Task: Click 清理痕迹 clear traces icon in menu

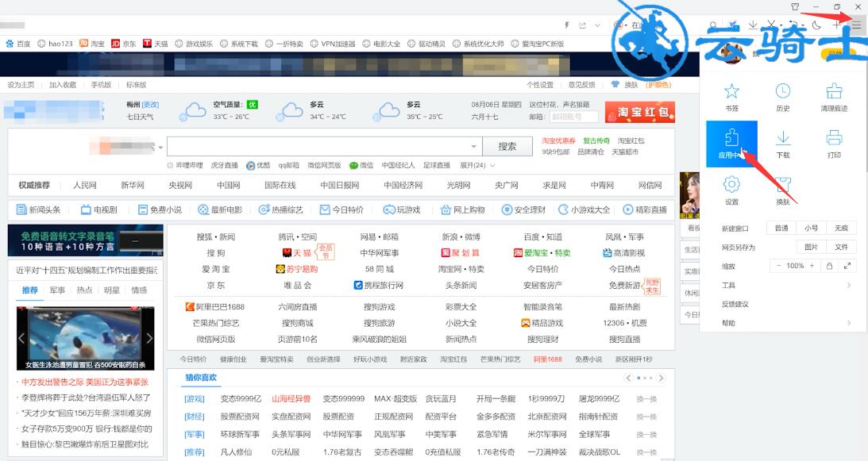Action: (834, 98)
